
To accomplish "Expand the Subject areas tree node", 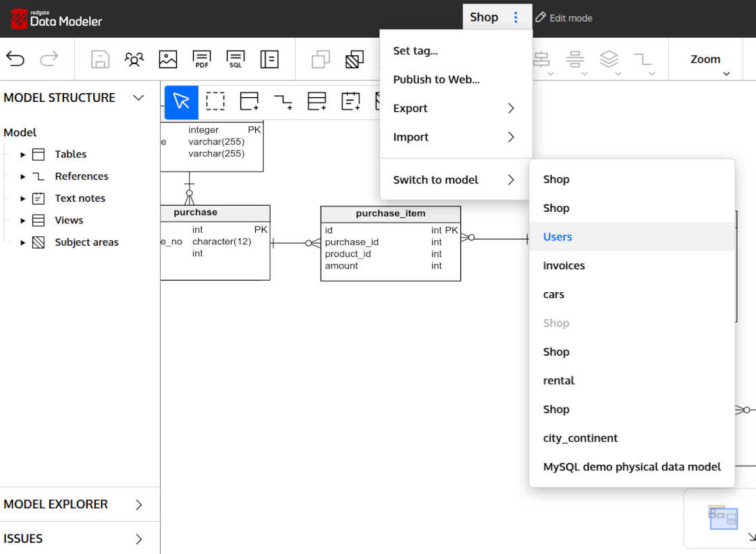I will [x=23, y=242].
